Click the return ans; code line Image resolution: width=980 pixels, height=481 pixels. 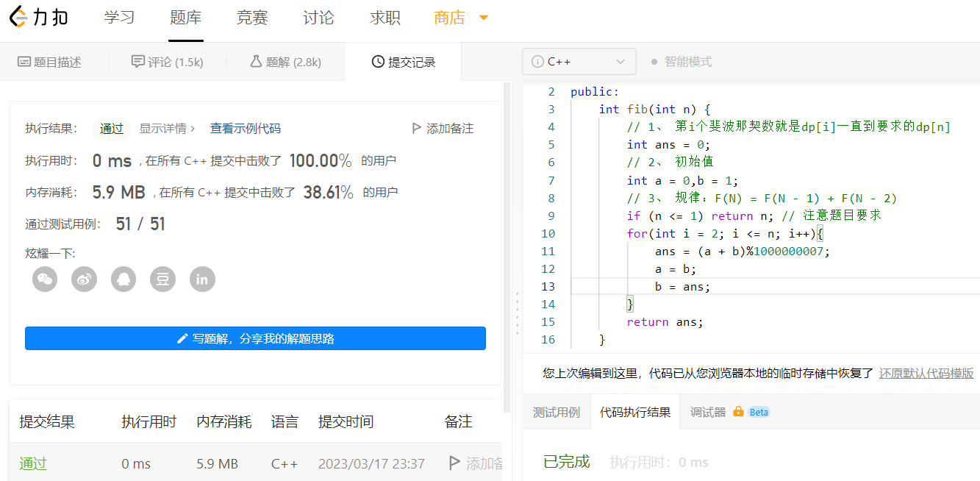(665, 321)
